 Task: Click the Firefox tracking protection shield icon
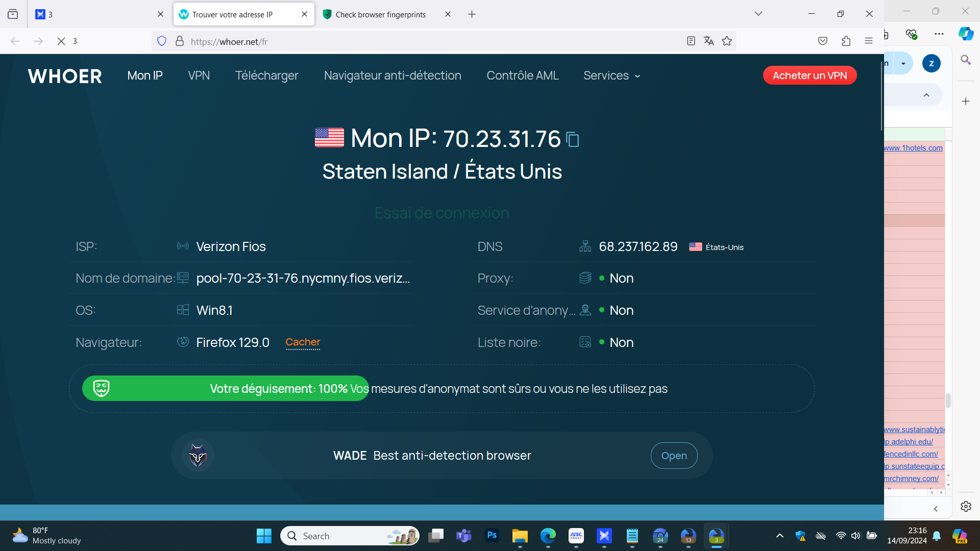(x=162, y=41)
